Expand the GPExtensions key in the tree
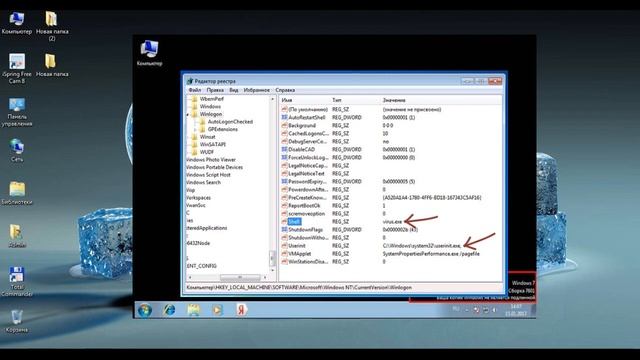This screenshot has width=640, height=360. click(196, 129)
